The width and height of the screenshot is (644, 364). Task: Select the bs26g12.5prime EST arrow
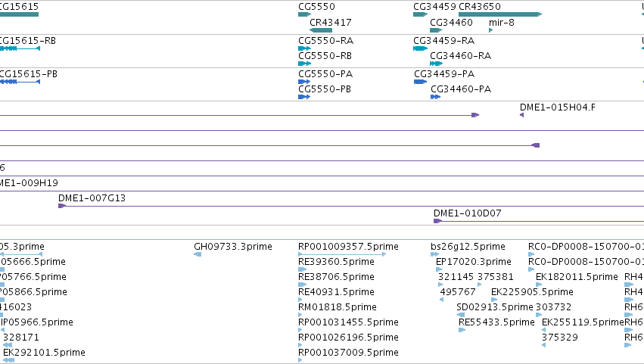pos(434,254)
